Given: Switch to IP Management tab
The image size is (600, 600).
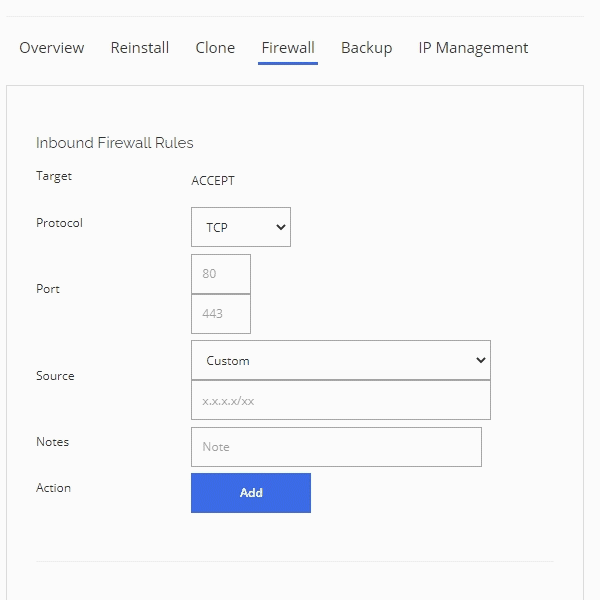Looking at the screenshot, I should point(473,48).
